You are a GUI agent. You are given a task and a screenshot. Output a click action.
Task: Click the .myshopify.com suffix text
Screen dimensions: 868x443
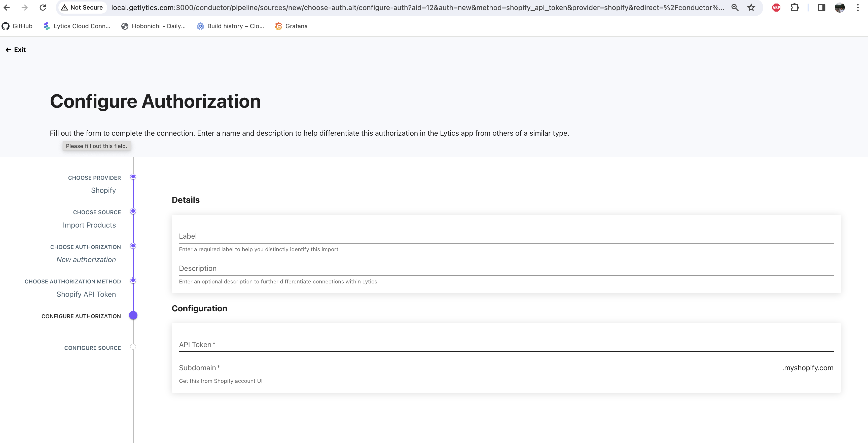click(808, 368)
